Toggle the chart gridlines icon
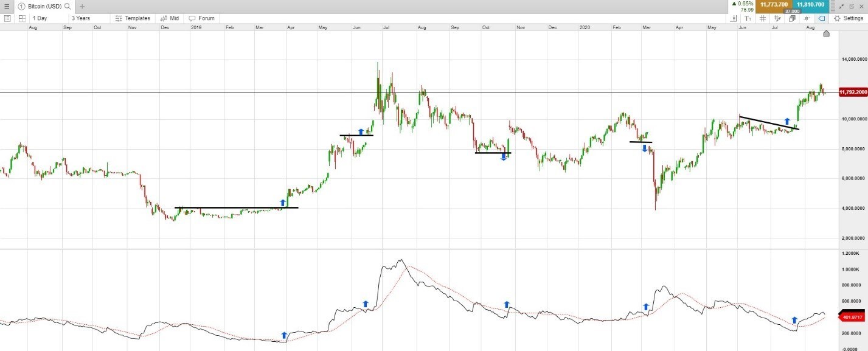 (763, 18)
